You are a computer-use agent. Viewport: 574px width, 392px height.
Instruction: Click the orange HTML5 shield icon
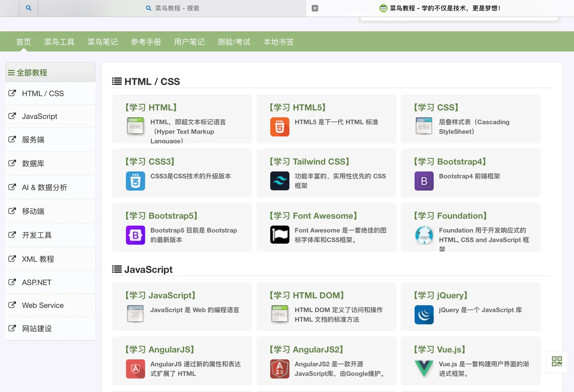tap(279, 127)
